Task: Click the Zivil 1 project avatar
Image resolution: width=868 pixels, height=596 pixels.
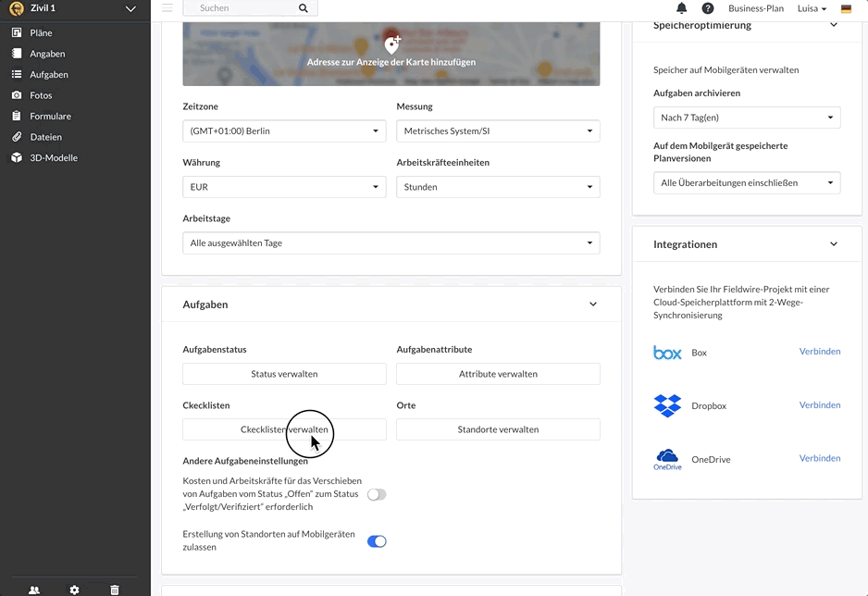Action: (17, 8)
